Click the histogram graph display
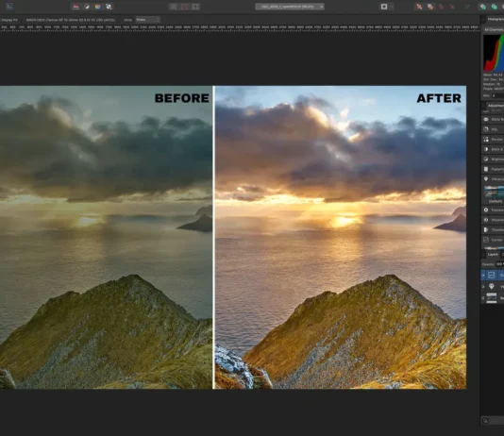 (494, 53)
